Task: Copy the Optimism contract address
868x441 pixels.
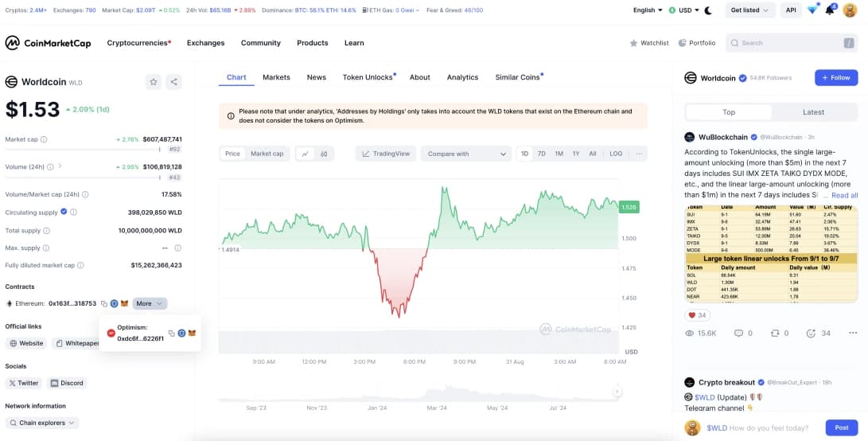Action: coord(172,333)
